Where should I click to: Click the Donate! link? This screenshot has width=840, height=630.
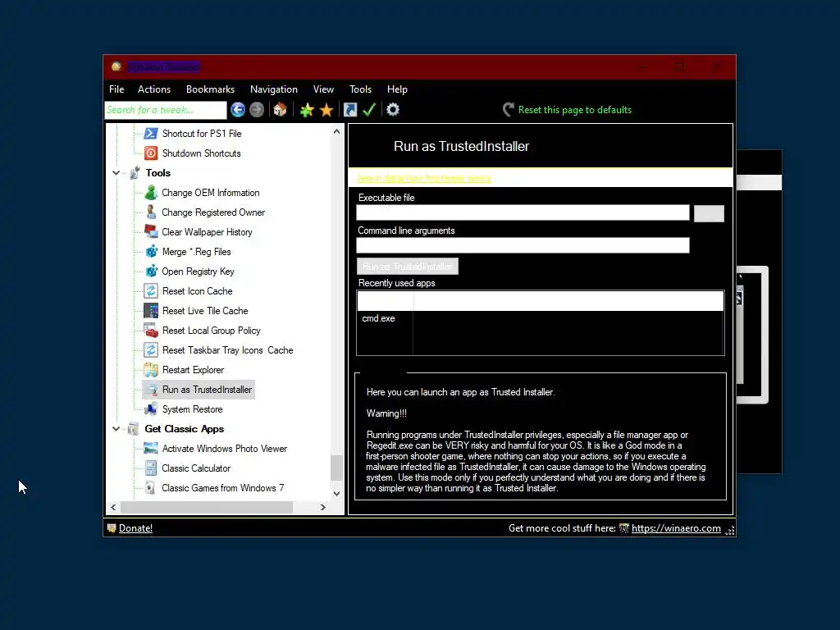click(x=135, y=528)
